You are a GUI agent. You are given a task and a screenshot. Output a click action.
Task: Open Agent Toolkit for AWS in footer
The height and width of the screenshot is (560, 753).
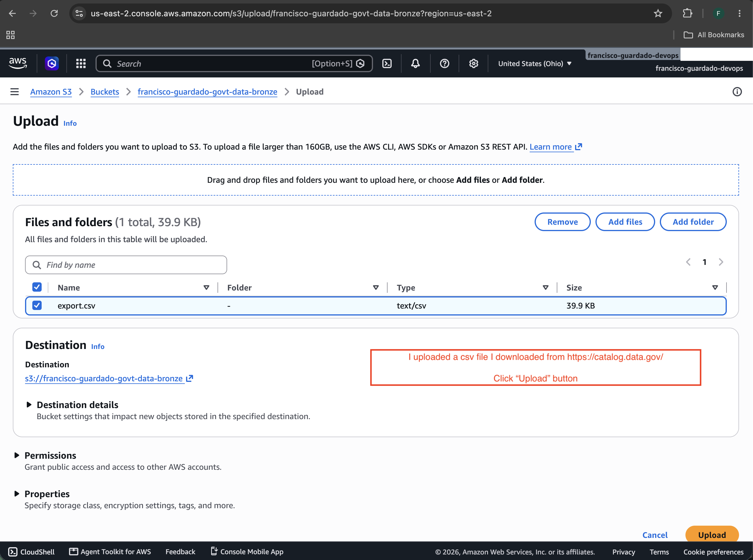click(x=110, y=552)
